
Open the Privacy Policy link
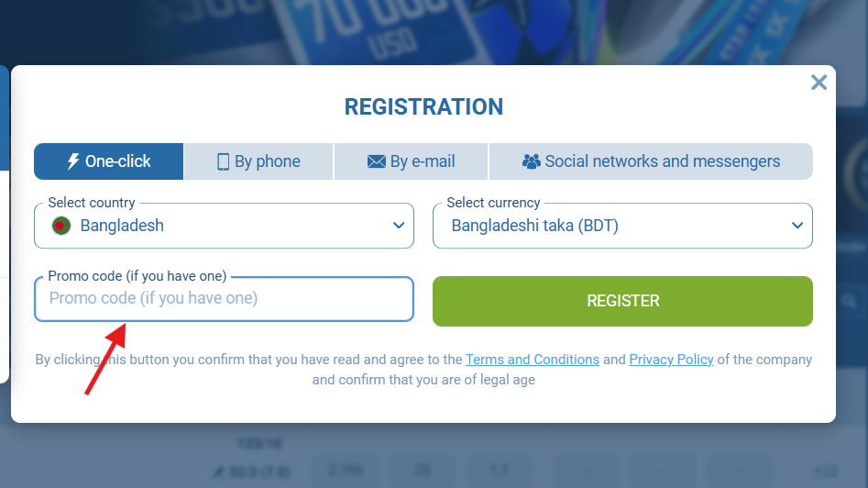(x=671, y=360)
